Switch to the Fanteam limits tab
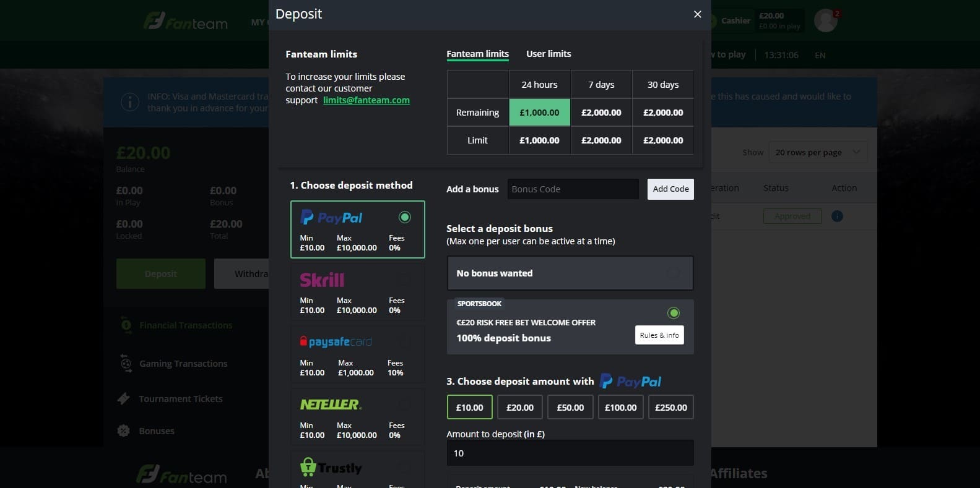 tap(477, 54)
